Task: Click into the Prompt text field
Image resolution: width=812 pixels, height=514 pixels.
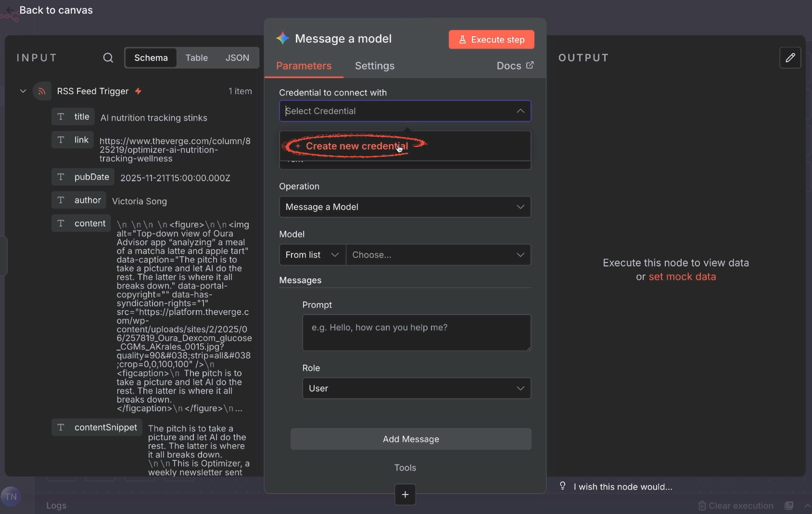Action: pyautogui.click(x=416, y=333)
